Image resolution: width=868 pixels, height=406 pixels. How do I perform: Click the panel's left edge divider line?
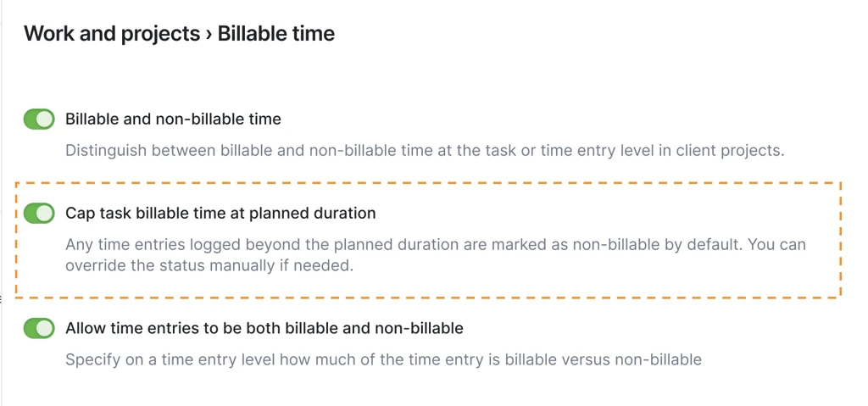(x=2, y=203)
